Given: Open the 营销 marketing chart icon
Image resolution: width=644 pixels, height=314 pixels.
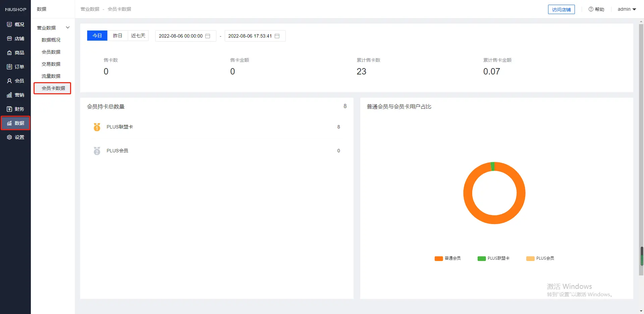Looking at the screenshot, I should tap(9, 95).
